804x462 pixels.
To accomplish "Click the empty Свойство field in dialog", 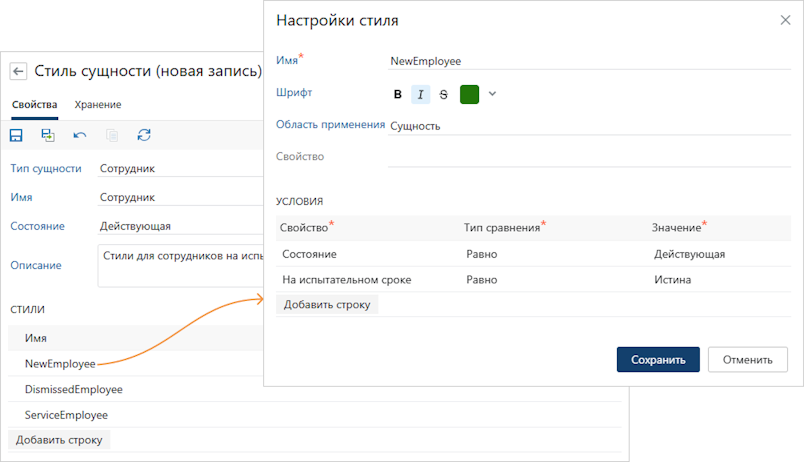I will point(589,157).
